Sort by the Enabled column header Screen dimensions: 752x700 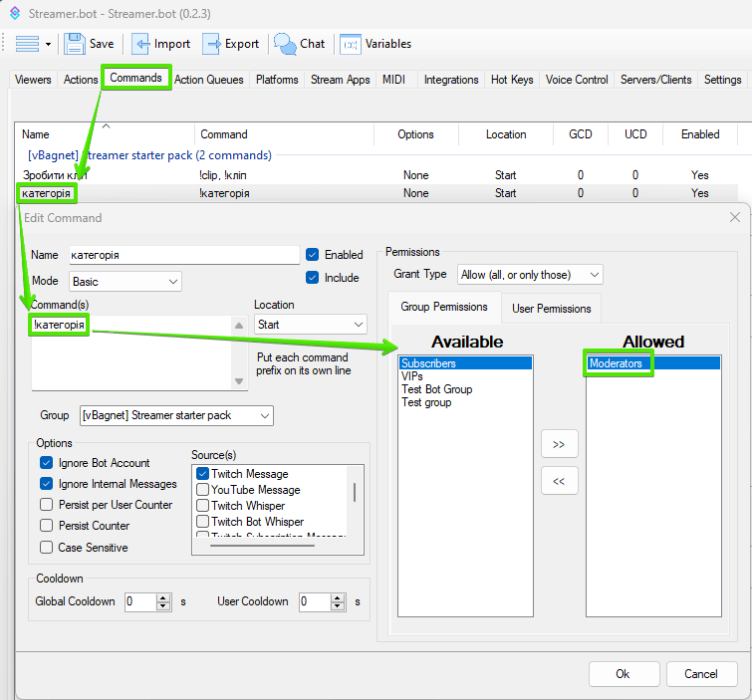(700, 134)
